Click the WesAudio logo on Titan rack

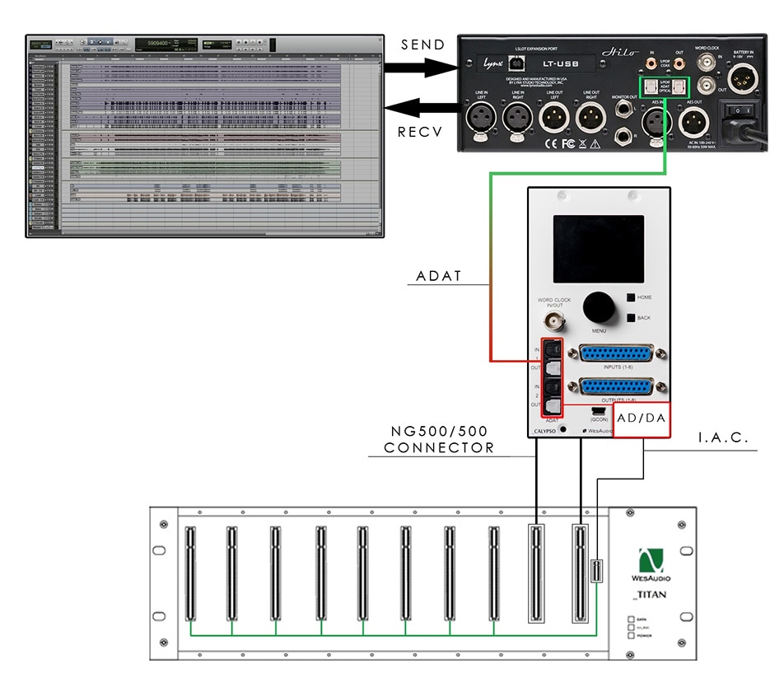click(x=651, y=565)
